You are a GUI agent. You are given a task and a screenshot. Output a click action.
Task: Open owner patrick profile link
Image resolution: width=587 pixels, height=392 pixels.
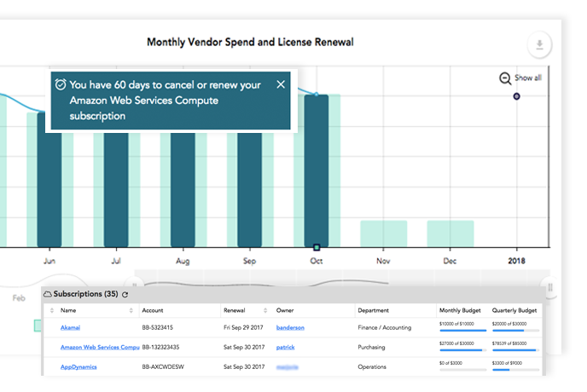point(285,347)
